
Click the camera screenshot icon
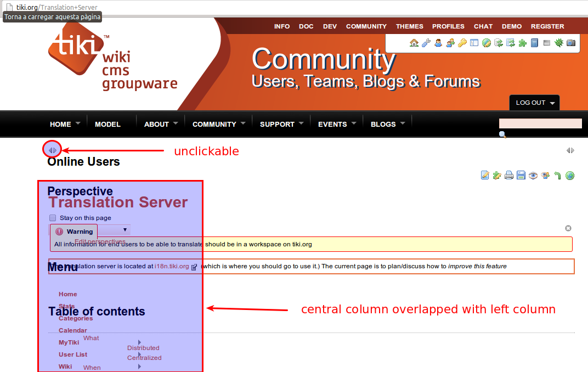tap(571, 43)
